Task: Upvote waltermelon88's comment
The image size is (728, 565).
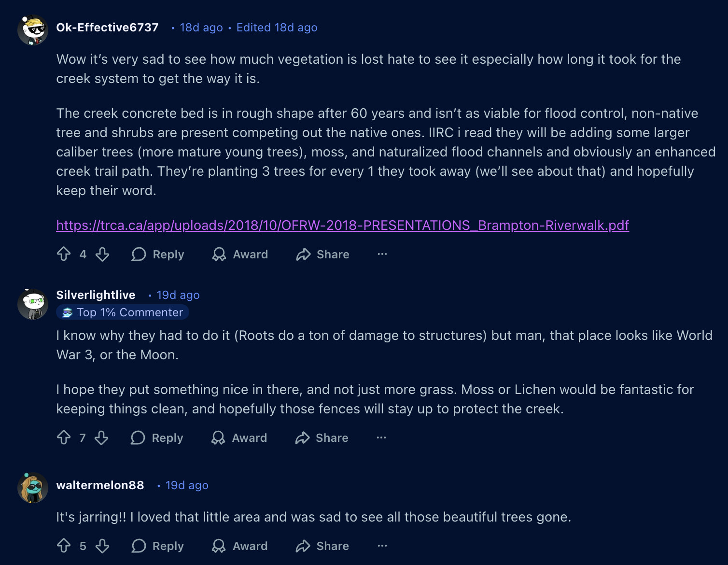Action: (64, 546)
